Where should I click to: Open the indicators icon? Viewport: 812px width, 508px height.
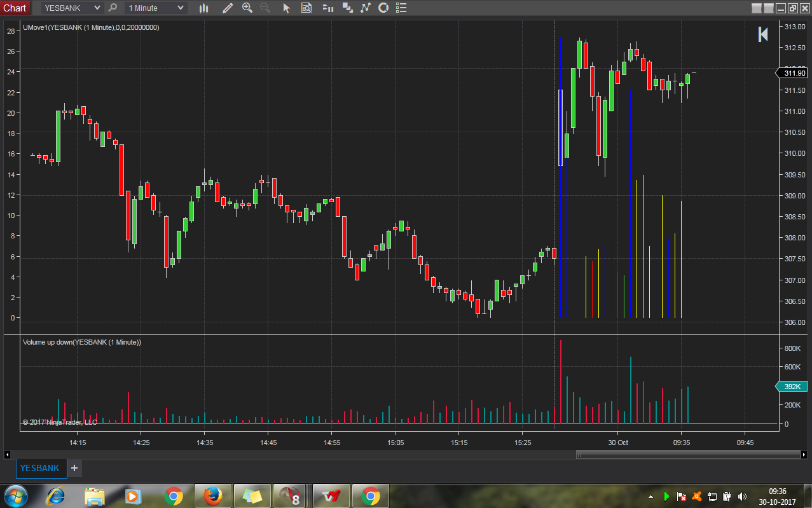[x=365, y=8]
